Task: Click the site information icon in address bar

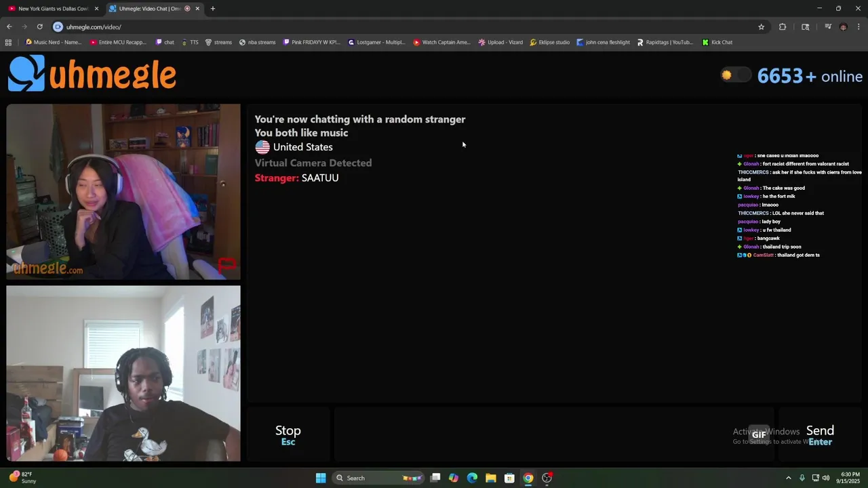Action: tap(58, 26)
